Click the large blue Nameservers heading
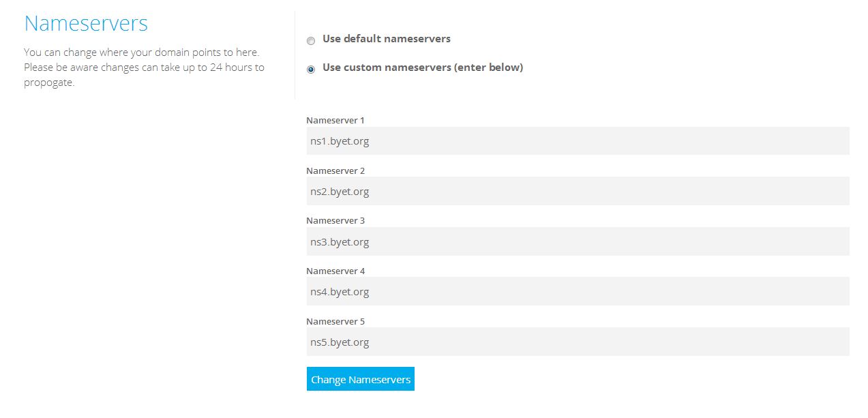Viewport: 868px width, 418px height. (86, 24)
